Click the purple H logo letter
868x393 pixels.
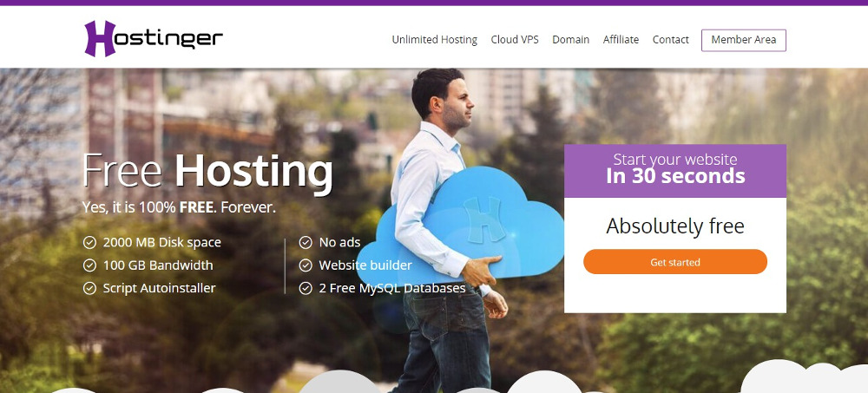pyautogui.click(x=100, y=38)
